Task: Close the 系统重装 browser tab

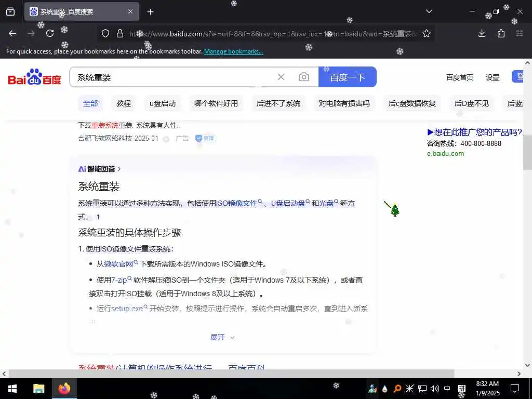Action: point(130,11)
